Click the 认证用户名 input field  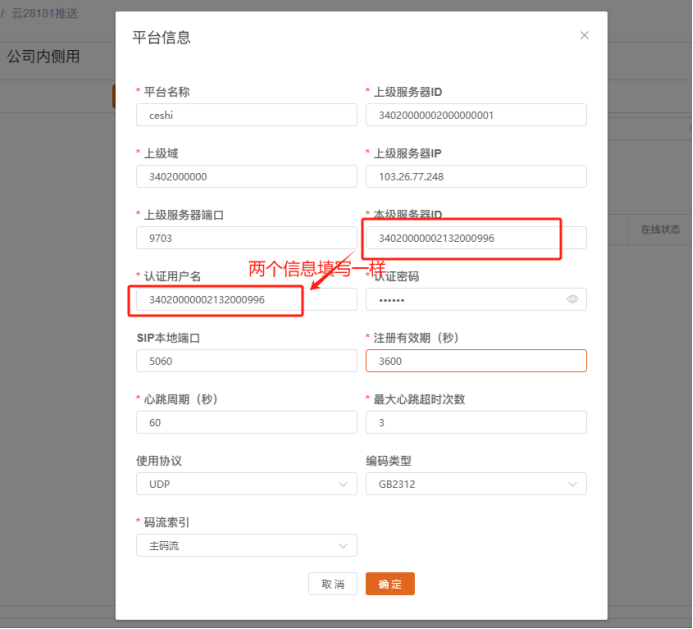pos(247,299)
